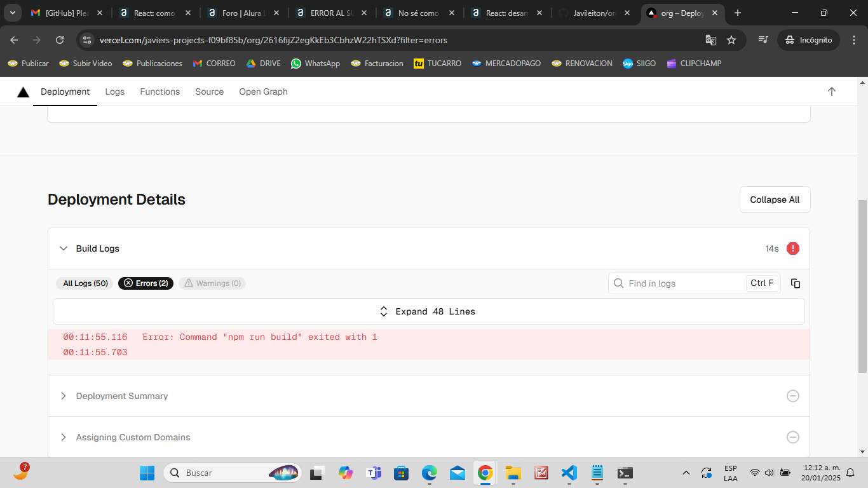Open the Incógnito profile button
Viewport: 868px width, 488px height.
[808, 40]
